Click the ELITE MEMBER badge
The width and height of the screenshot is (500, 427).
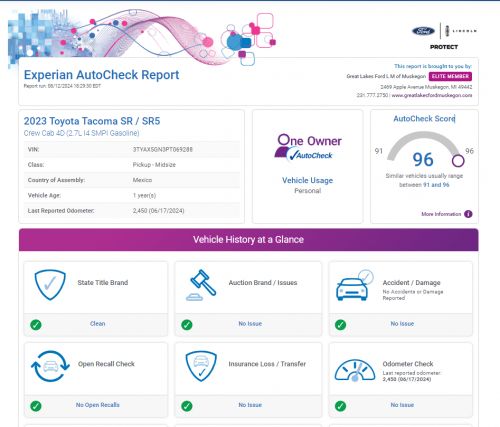click(450, 76)
